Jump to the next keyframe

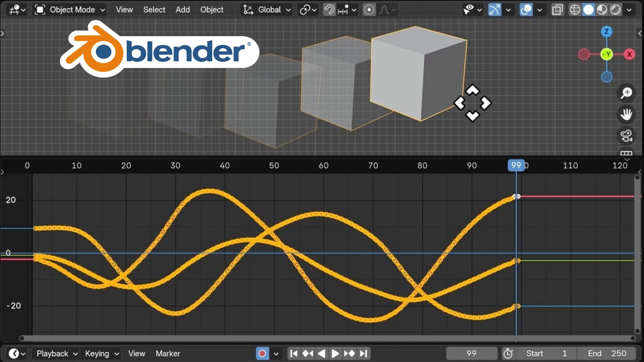click(x=349, y=354)
